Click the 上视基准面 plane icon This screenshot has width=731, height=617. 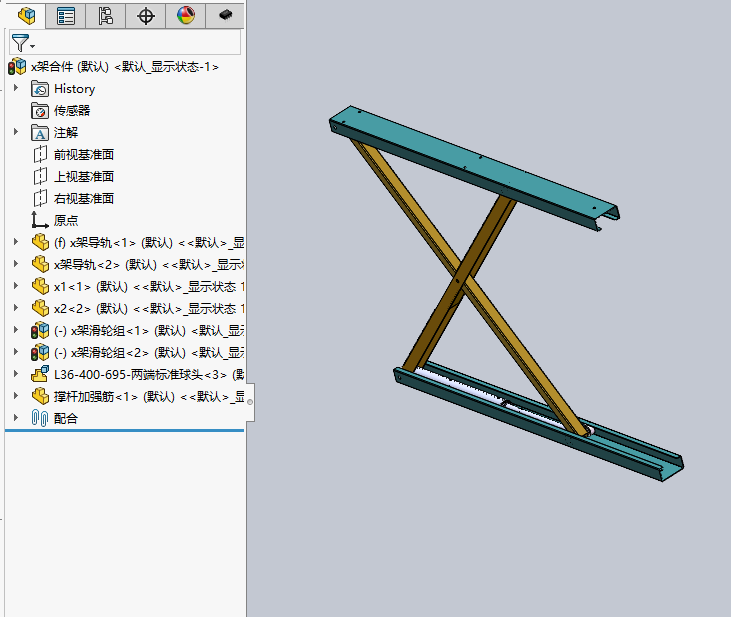tap(40, 176)
